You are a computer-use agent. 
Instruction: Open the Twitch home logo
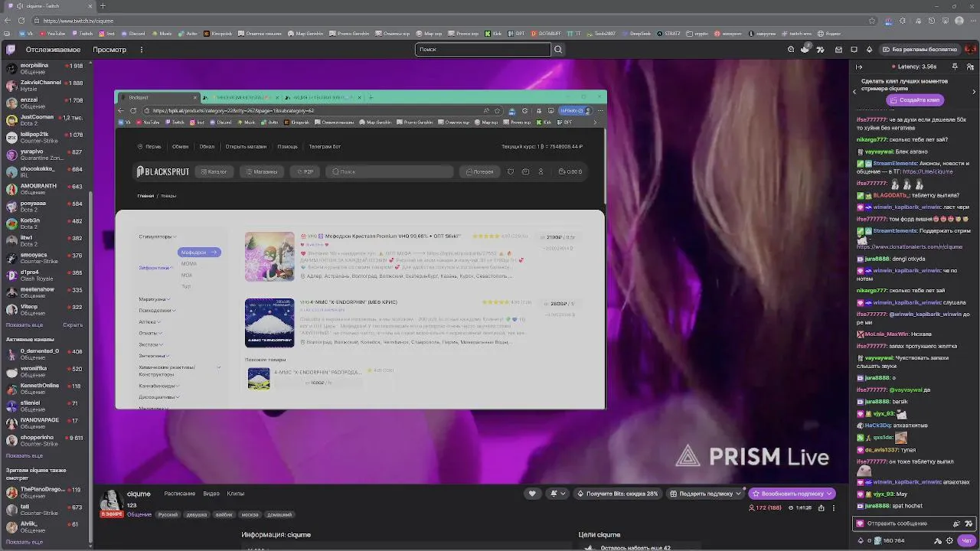click(11, 50)
